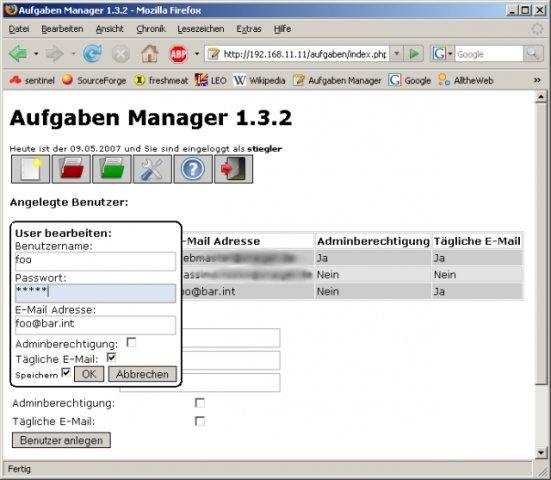Open the green folder icon
The image size is (551, 480).
[112, 169]
